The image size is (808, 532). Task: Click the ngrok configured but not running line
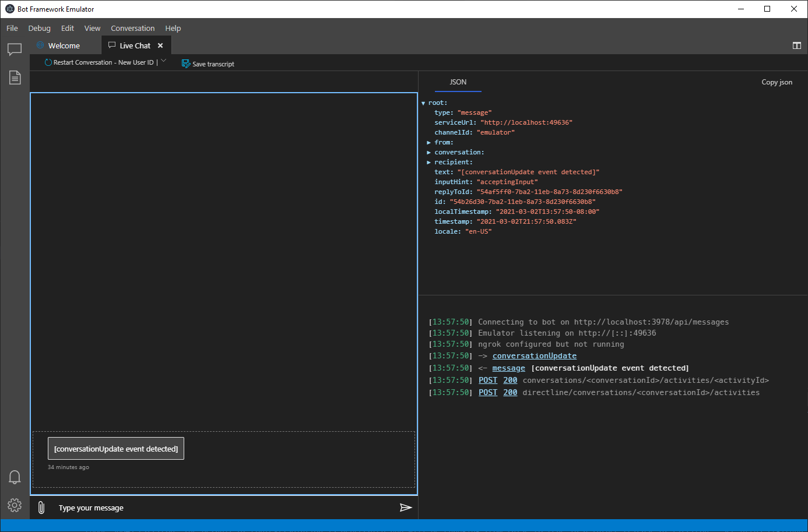pos(551,344)
